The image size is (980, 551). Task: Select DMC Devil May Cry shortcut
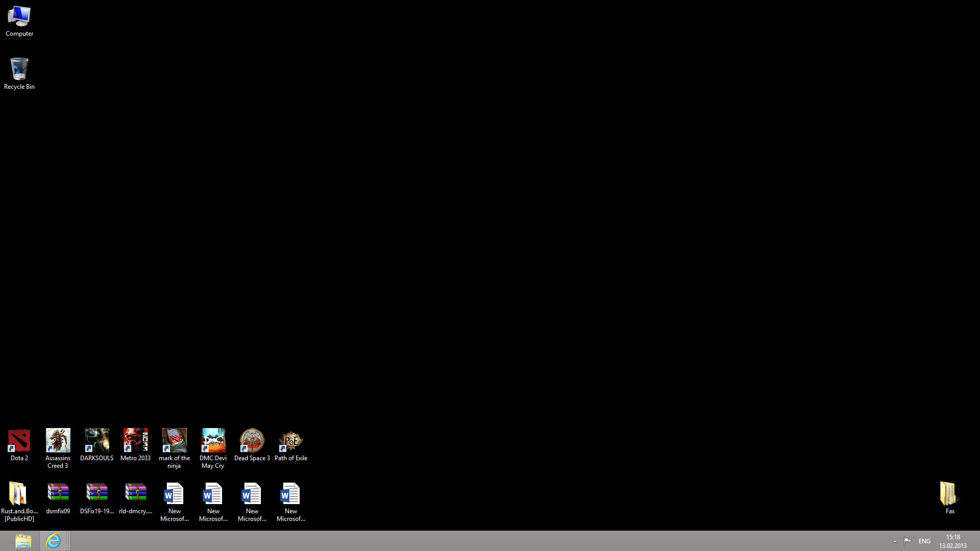[x=213, y=441]
